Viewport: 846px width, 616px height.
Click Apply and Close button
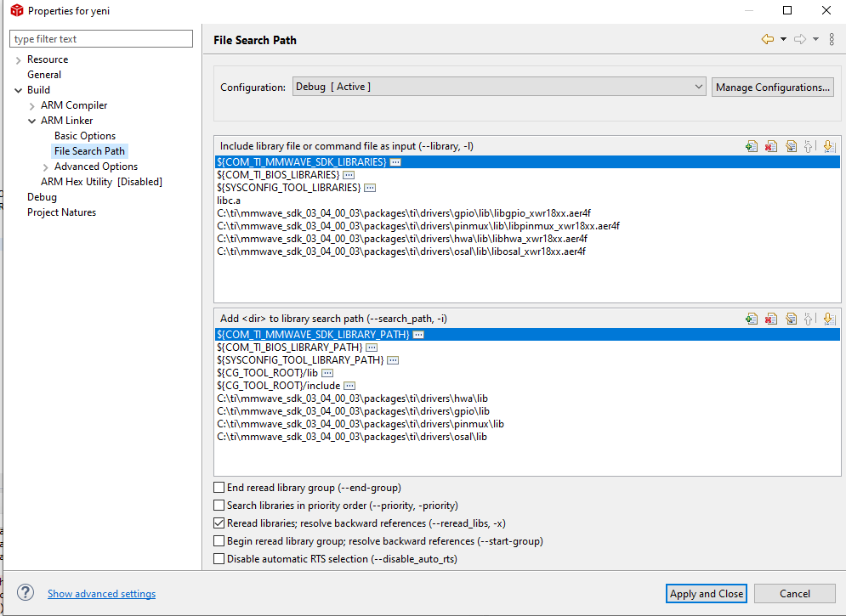pos(707,593)
